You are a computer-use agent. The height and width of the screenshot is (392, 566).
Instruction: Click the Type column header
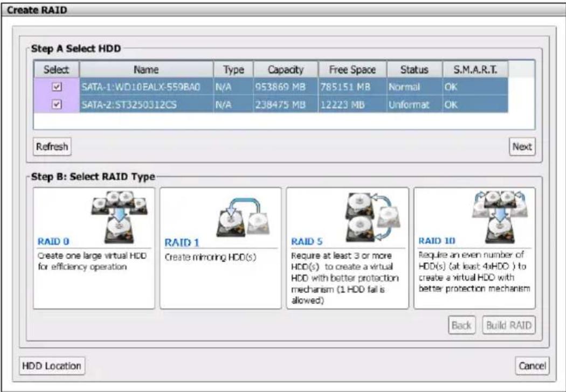[233, 69]
